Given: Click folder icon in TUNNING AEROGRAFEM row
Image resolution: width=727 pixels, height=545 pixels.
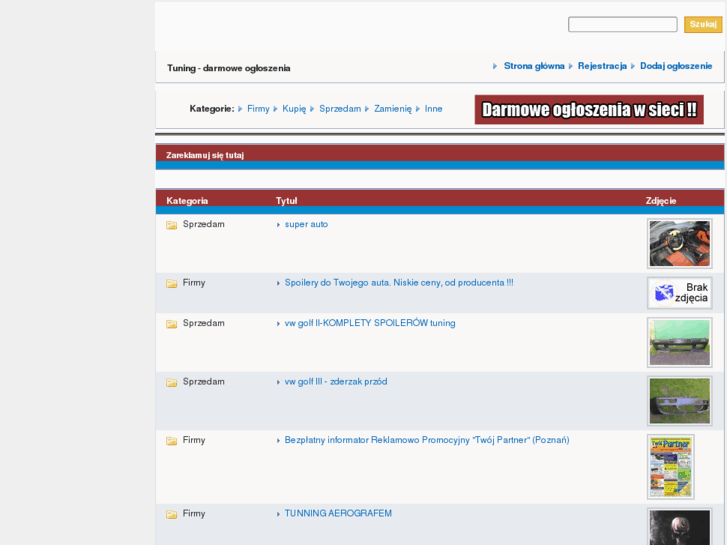Looking at the screenshot, I should tap(172, 514).
